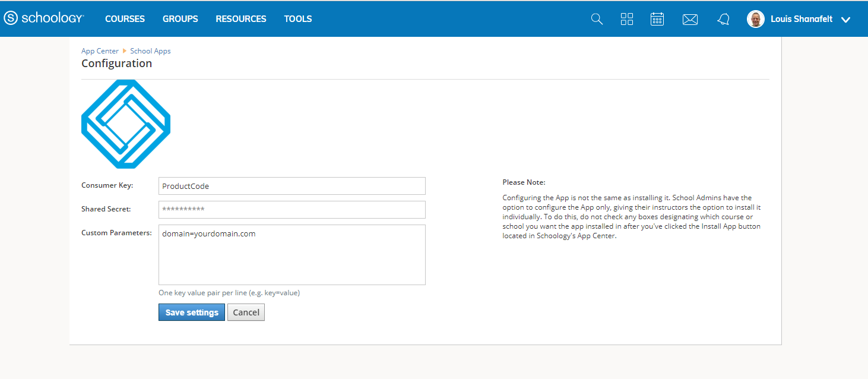Click the 'Please Note:' heading text
Screen dimensions: 868x379
coord(524,182)
